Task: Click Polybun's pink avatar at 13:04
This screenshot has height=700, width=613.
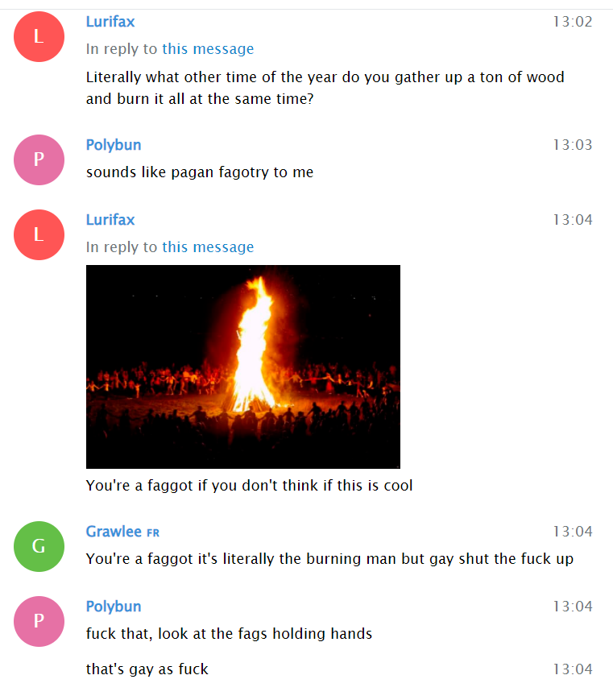Action: coord(39,621)
